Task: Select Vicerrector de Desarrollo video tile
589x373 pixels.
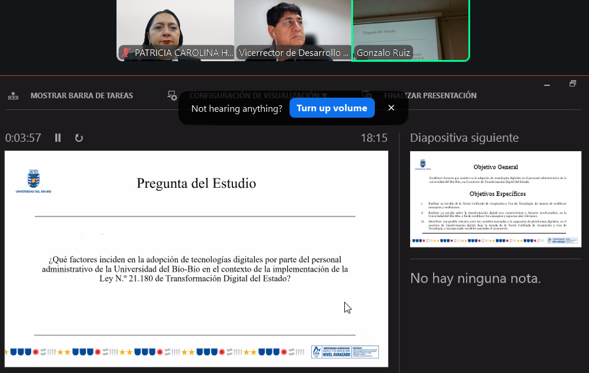Action: [x=293, y=30]
